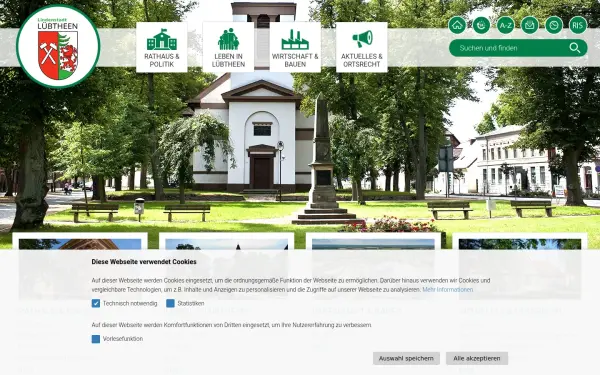Viewport: 600px width, 375px height.
Task: Click the Alle akzeptieren button
Action: click(x=477, y=359)
